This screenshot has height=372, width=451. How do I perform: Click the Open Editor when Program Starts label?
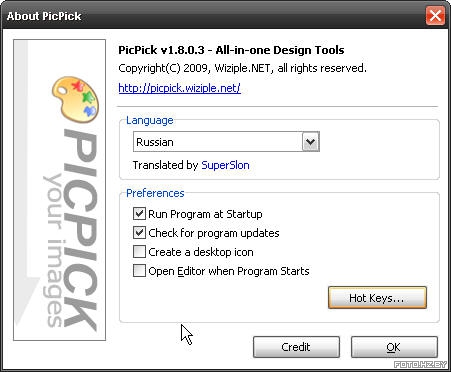pyautogui.click(x=229, y=271)
